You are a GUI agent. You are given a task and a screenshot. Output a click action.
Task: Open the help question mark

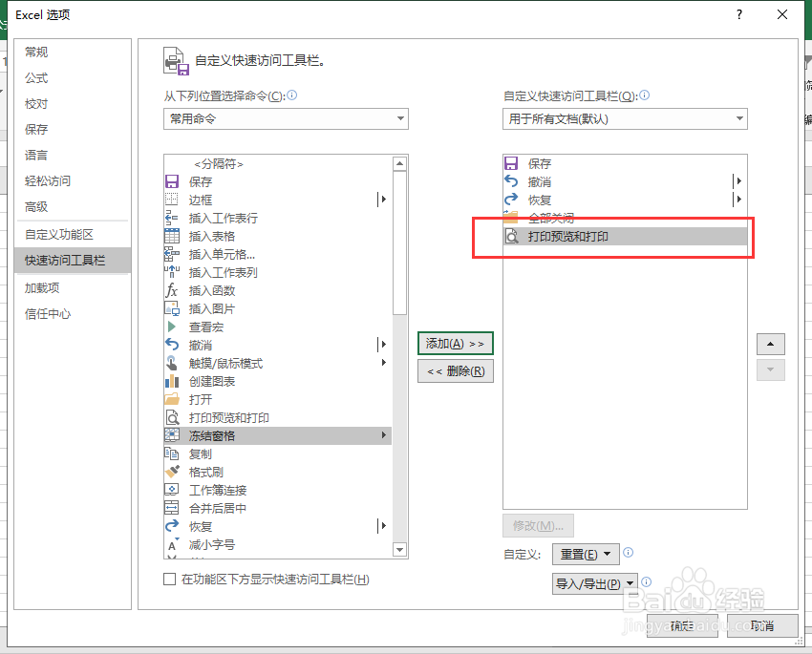point(739,14)
